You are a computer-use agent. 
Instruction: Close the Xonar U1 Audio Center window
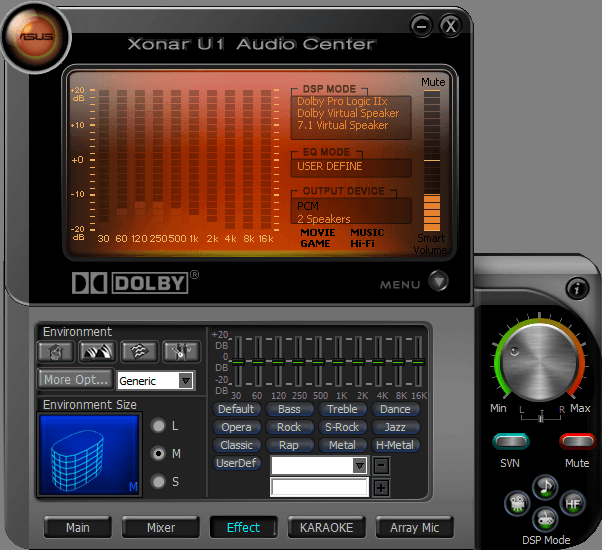click(x=450, y=26)
